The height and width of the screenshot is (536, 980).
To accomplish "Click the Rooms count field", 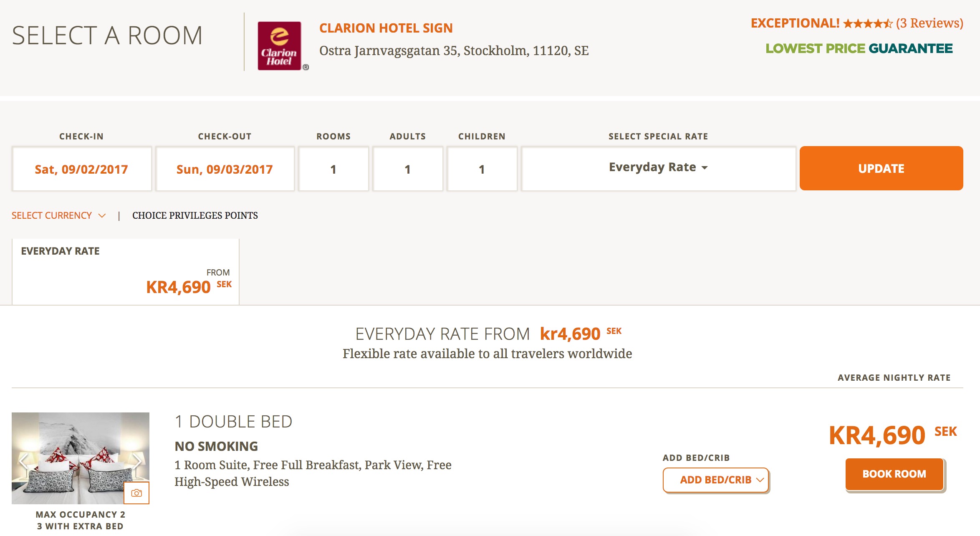I will tap(333, 169).
